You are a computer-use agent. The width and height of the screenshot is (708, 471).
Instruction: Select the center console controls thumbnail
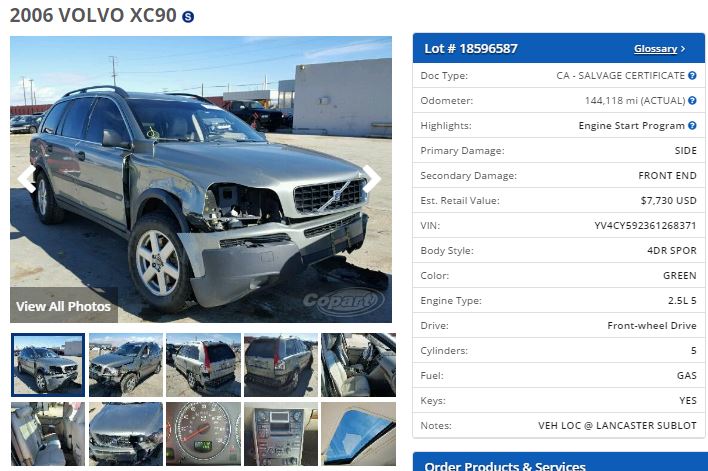tap(281, 434)
